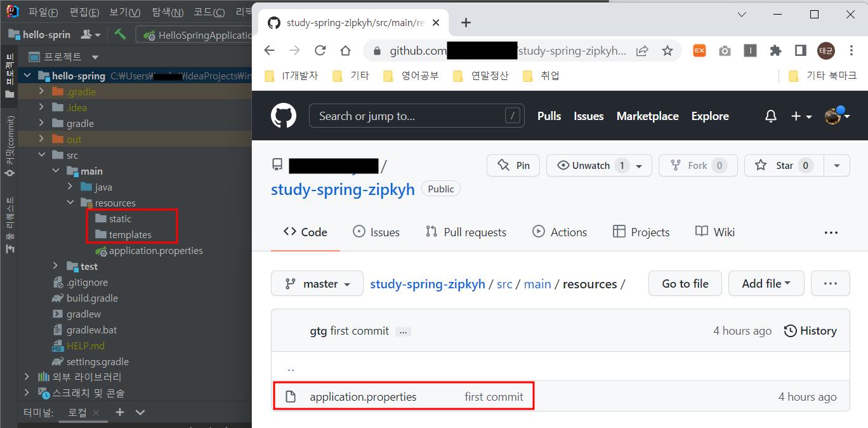Expand the java folder
Image resolution: width=868 pixels, height=428 pixels.
point(70,187)
